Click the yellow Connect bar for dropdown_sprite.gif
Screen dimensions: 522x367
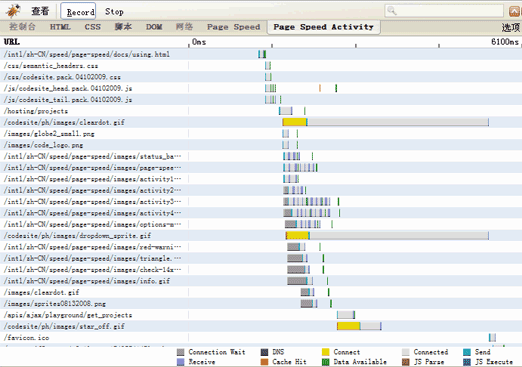pyautogui.click(x=297, y=236)
